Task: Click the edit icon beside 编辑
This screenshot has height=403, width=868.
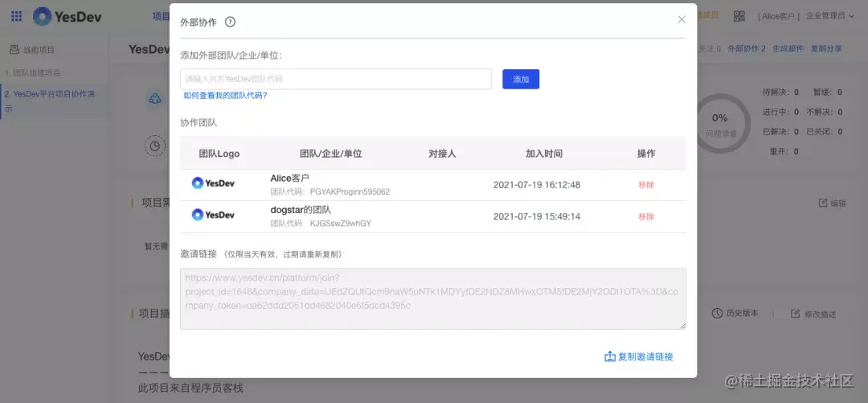Action: tap(823, 203)
